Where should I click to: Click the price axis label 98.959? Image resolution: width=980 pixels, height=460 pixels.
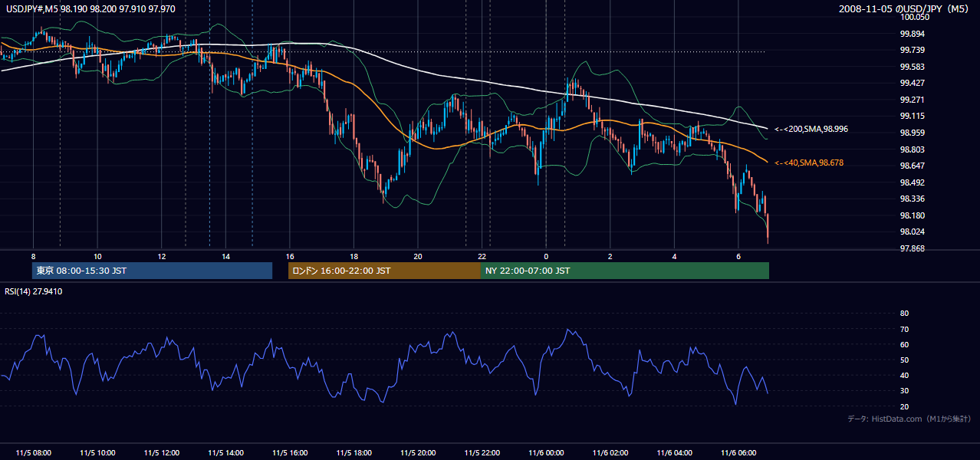(913, 133)
